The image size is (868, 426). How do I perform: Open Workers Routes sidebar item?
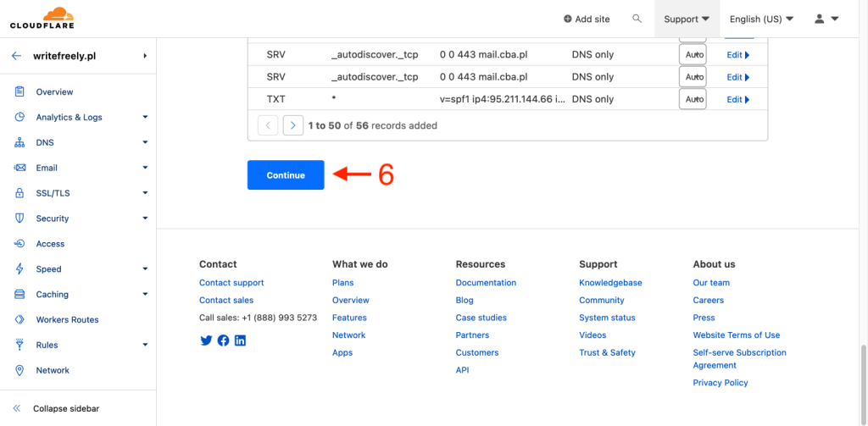click(x=67, y=319)
